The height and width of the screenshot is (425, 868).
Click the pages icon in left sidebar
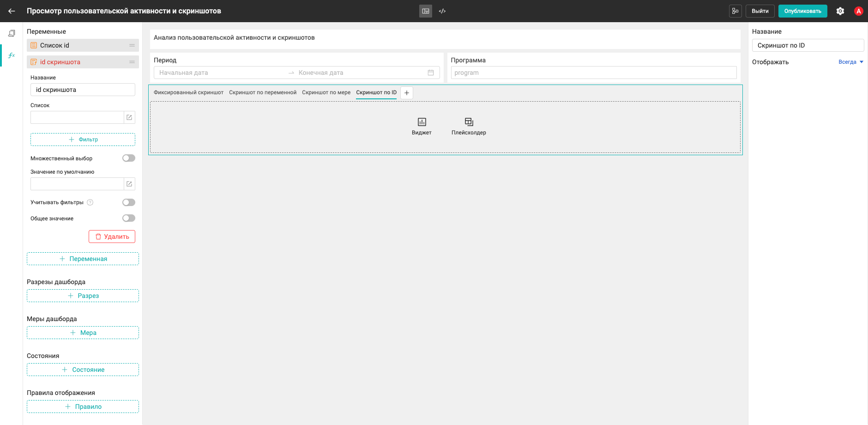[12, 33]
